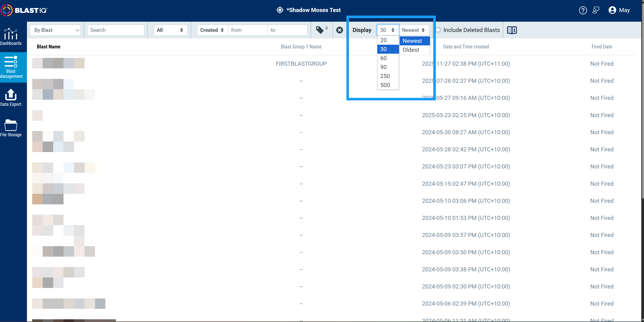
Task: Open the Dashboards sidebar section
Action: (11, 37)
